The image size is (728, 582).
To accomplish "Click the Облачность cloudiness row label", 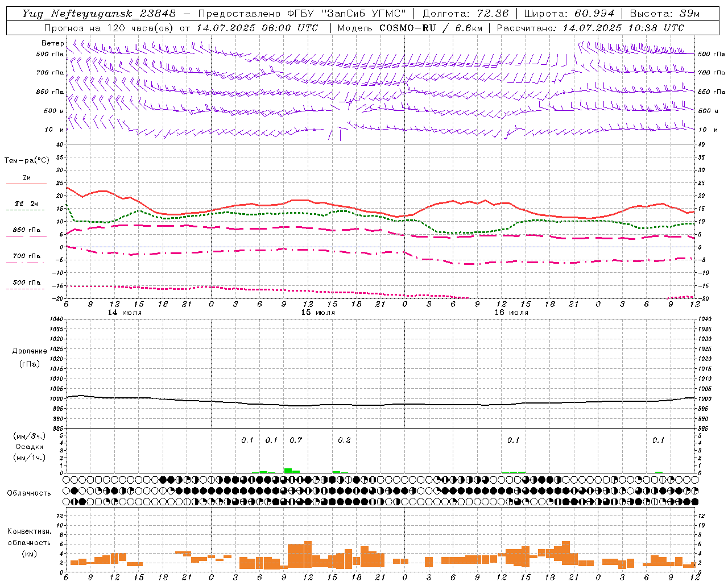I will point(29,493).
